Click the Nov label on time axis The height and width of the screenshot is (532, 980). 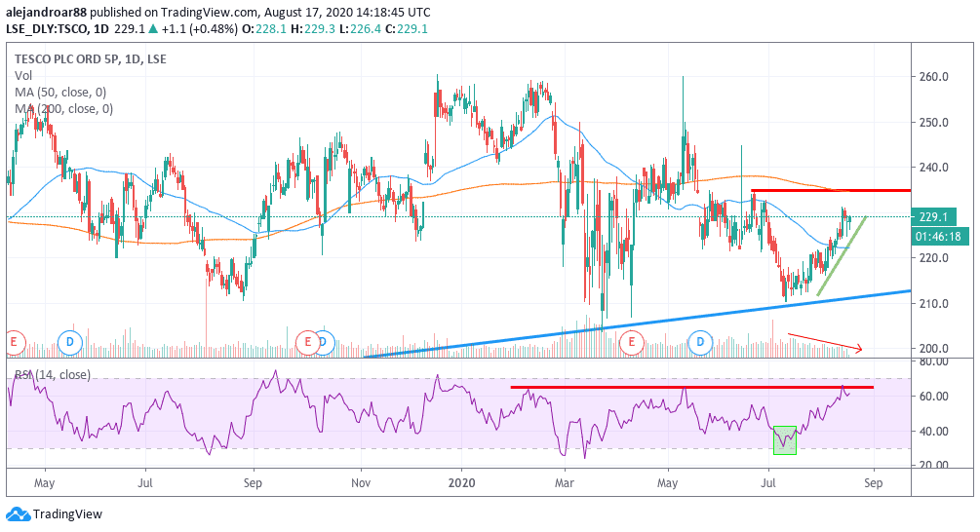tap(361, 483)
